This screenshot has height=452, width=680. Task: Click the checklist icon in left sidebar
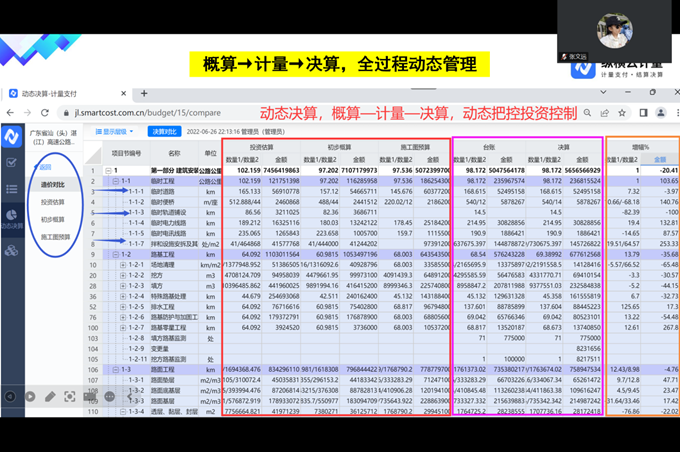11,162
